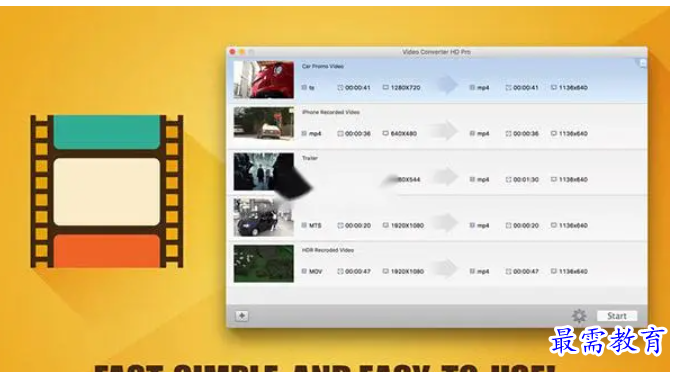Viewport: 673px width, 372px height.
Task: Click the Trailer title text
Action: point(309,158)
